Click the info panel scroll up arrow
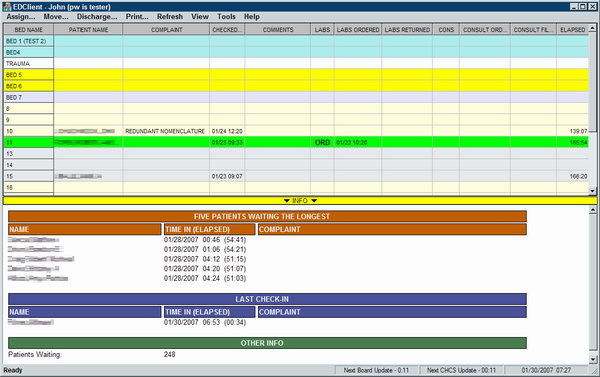This screenshot has height=377, width=600. [x=592, y=210]
